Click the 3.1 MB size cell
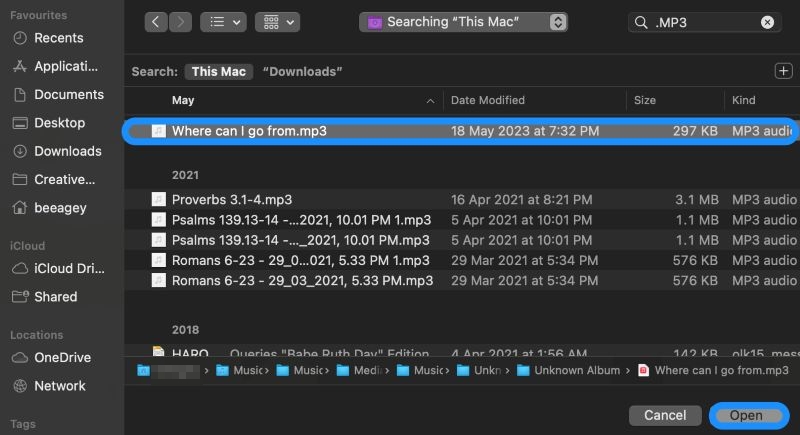Viewport: 800px width, 435px height. pos(696,199)
